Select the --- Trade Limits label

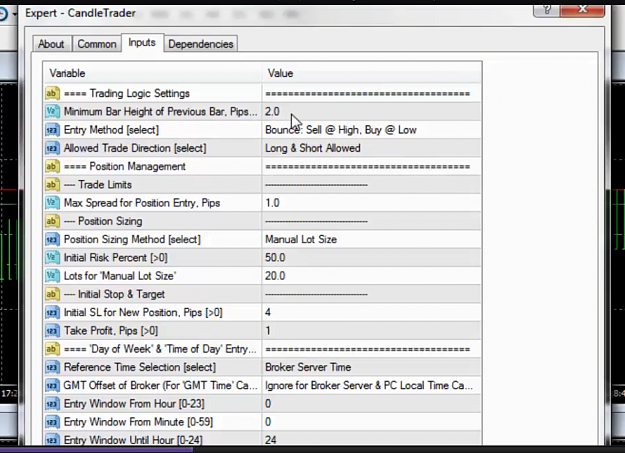[98, 185]
